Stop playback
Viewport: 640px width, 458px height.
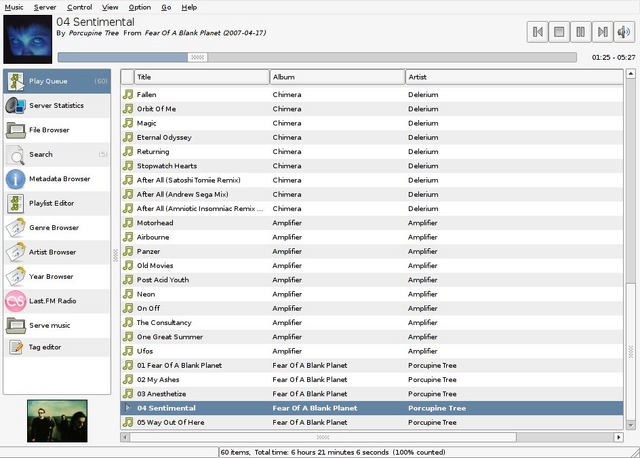point(559,32)
